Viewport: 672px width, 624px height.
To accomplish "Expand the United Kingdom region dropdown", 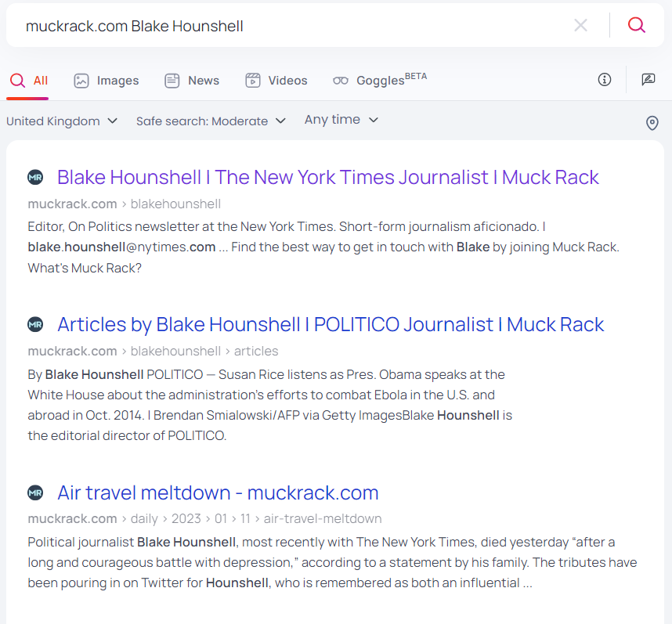I will coord(62,121).
